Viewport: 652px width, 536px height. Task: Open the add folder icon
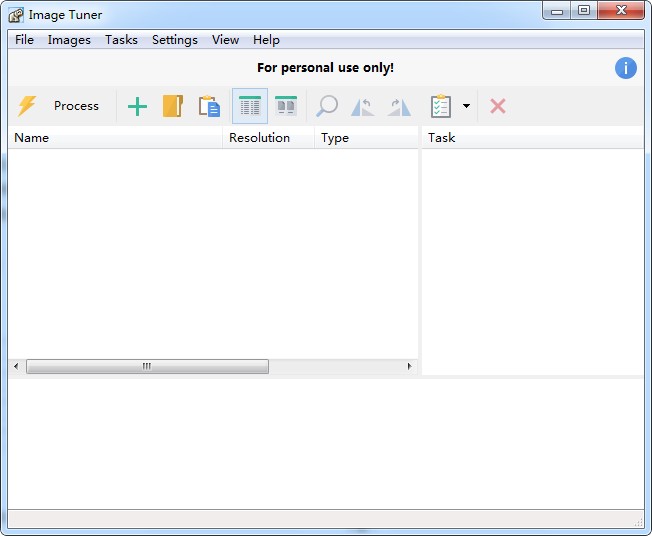pos(173,106)
